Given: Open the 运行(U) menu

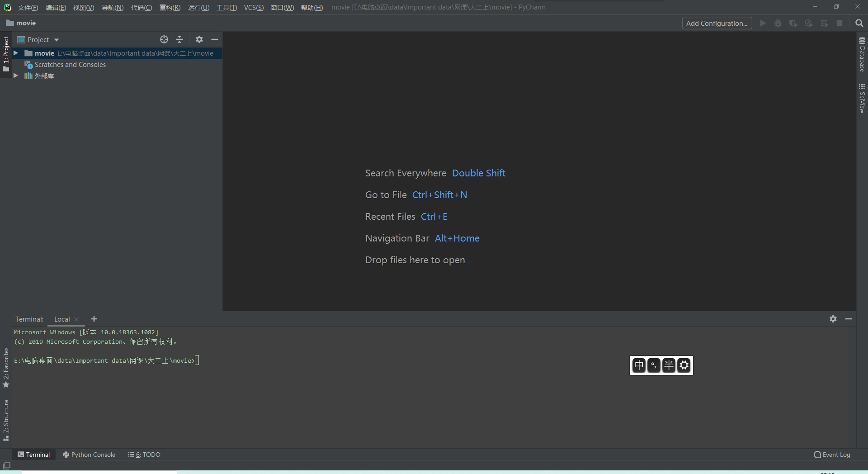Looking at the screenshot, I should point(199,7).
